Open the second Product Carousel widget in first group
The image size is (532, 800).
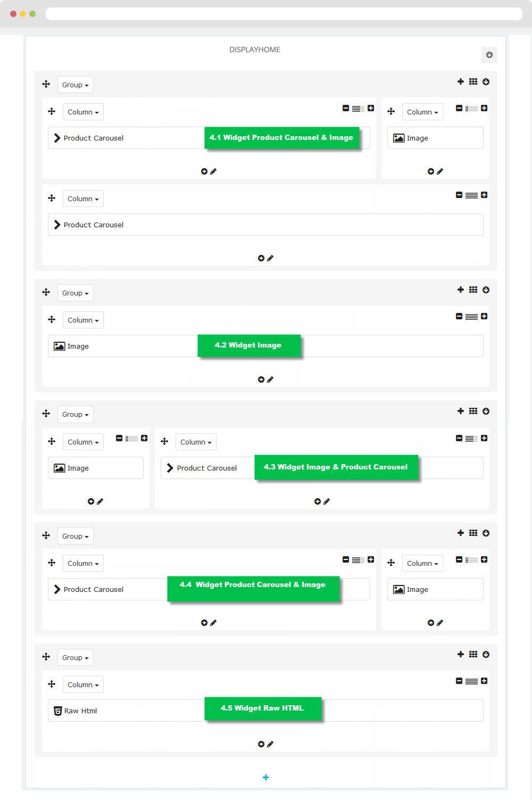(265, 225)
